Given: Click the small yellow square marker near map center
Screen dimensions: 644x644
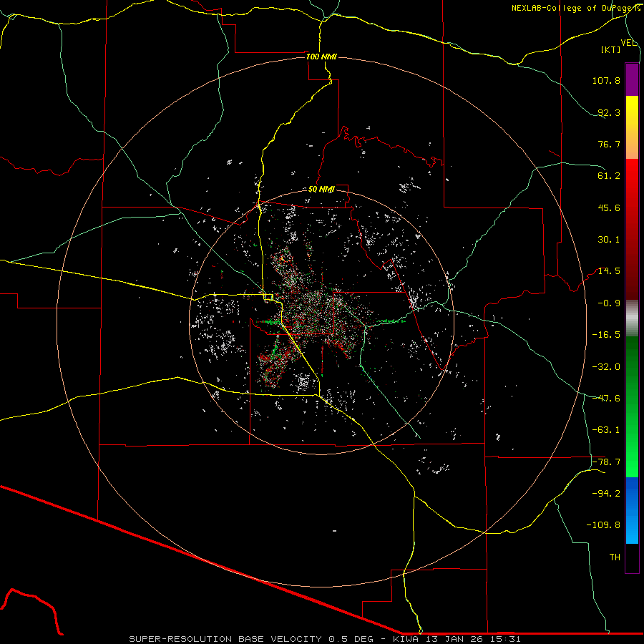Looking at the screenshot, I should click(268, 296).
